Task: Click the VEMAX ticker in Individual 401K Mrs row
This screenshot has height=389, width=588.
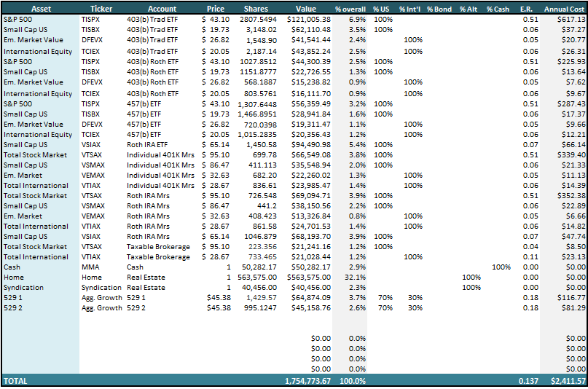Action: click(93, 175)
